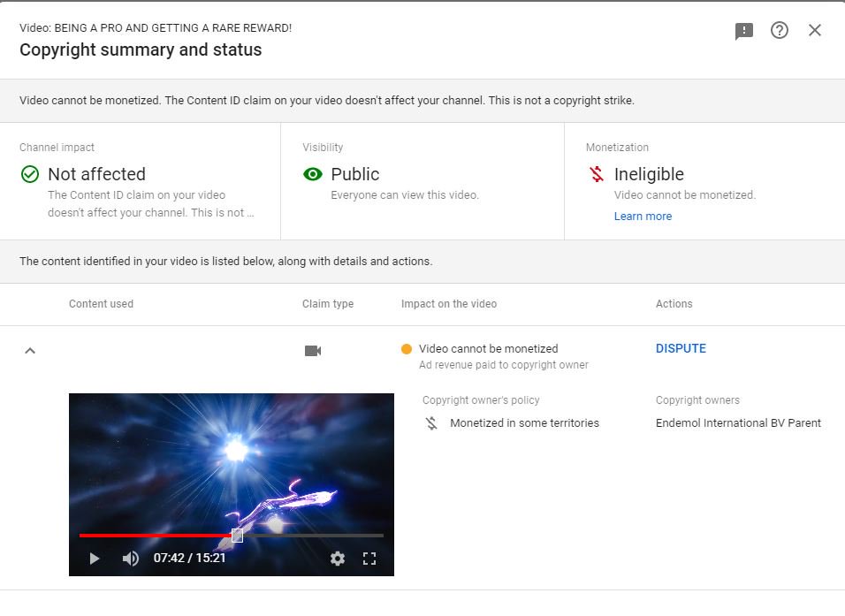Enter fullscreen in the video player
The height and width of the screenshot is (616, 845).
369,559
